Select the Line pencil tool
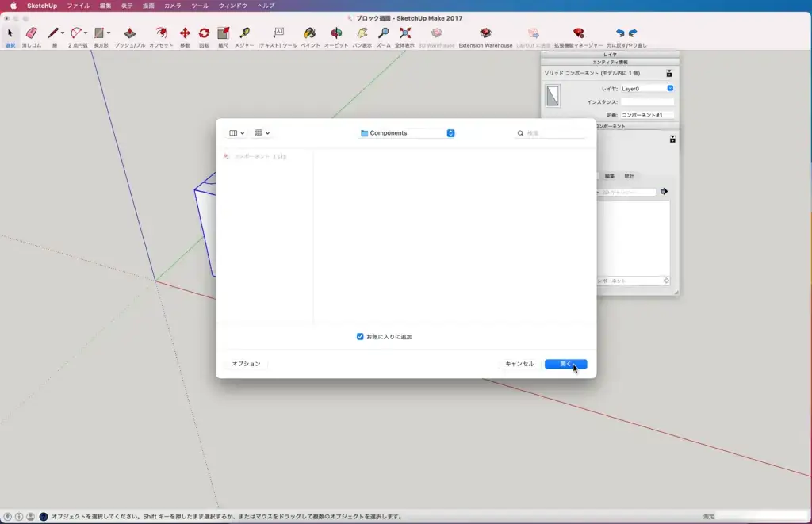Viewport: 812px width, 524px height. (x=53, y=33)
